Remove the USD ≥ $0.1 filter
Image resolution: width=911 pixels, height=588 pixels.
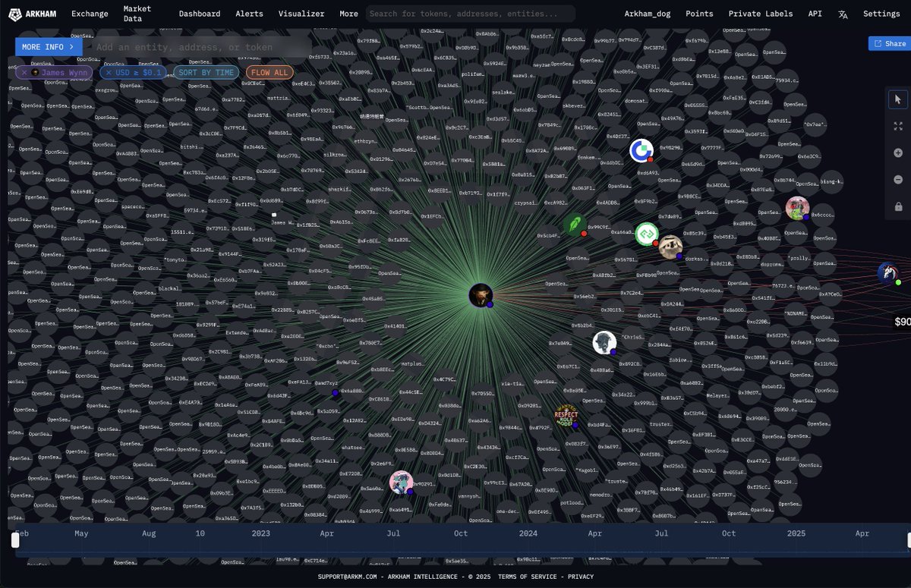tap(109, 73)
